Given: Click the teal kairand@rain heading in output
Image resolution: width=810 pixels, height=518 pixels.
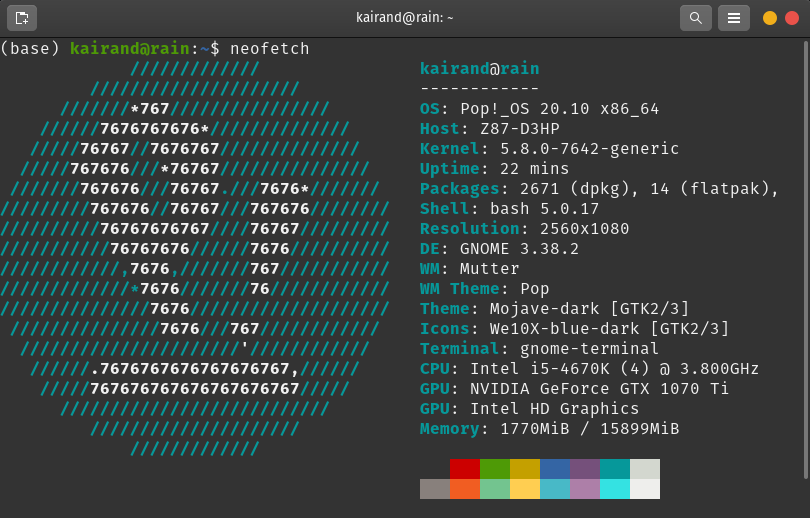Looking at the screenshot, I should click(x=479, y=68).
